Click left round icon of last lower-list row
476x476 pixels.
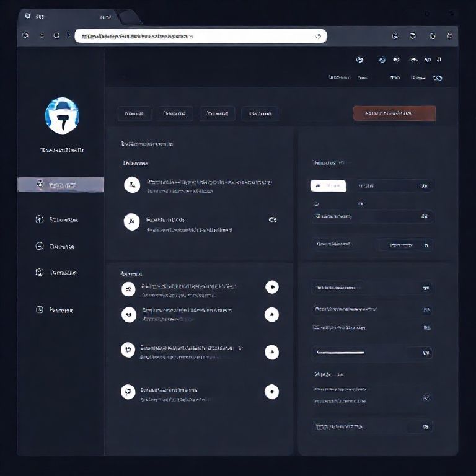coord(128,392)
